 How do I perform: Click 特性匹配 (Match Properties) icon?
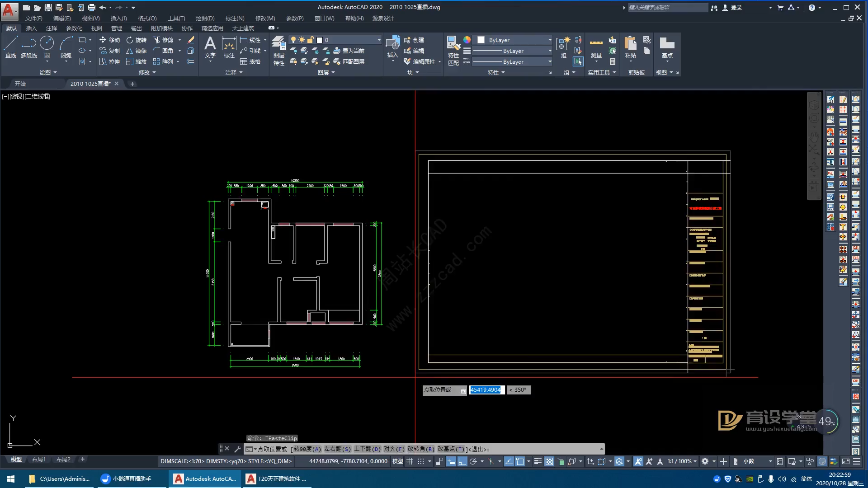[453, 51]
